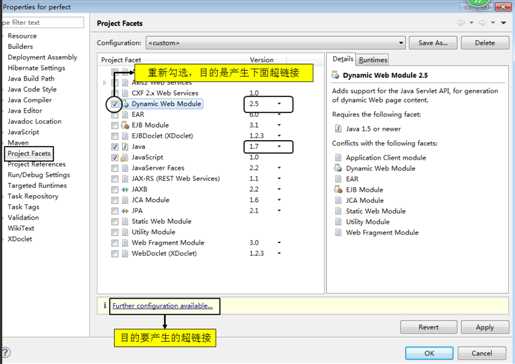Open EJB Module version 3.1 dropdown
The width and height of the screenshot is (515, 364).
(x=279, y=125)
